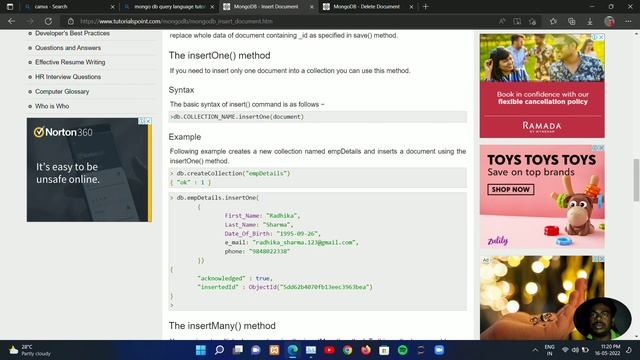Go back to the previous page
The height and width of the screenshot is (360, 640).
pos(11,21)
